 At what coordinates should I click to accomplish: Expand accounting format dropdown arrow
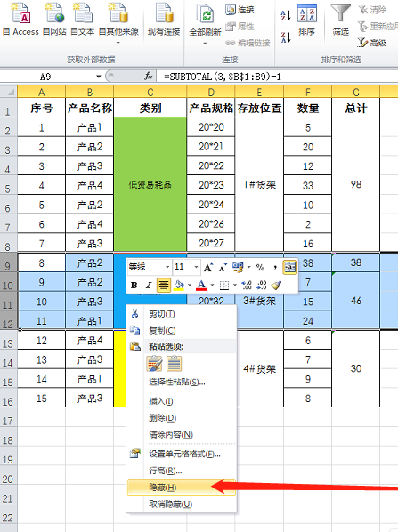(x=249, y=268)
